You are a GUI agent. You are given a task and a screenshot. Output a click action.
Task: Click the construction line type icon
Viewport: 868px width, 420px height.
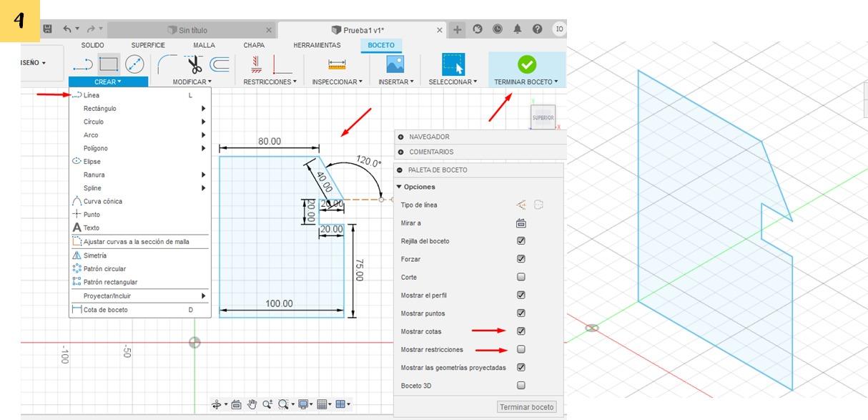coord(521,205)
